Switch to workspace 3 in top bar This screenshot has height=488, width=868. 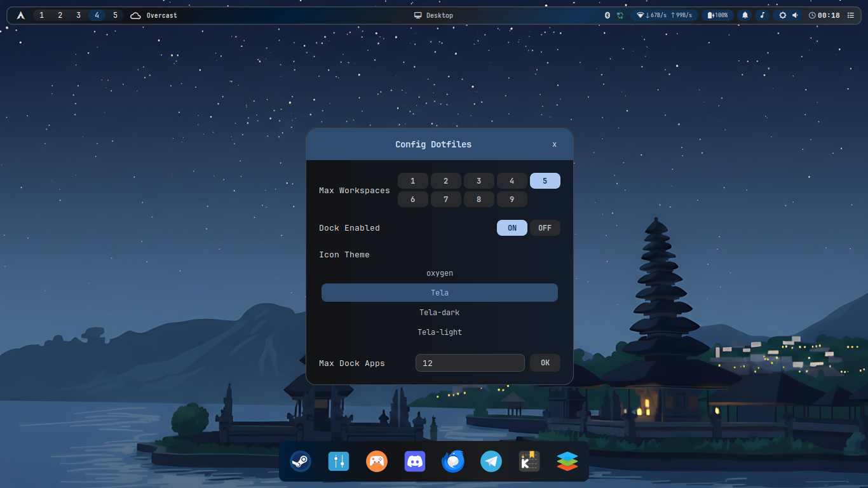pyautogui.click(x=79, y=15)
